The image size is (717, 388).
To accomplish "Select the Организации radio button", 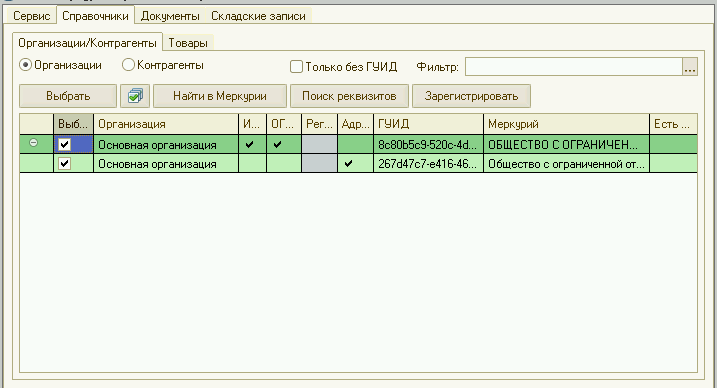I will [x=25, y=65].
